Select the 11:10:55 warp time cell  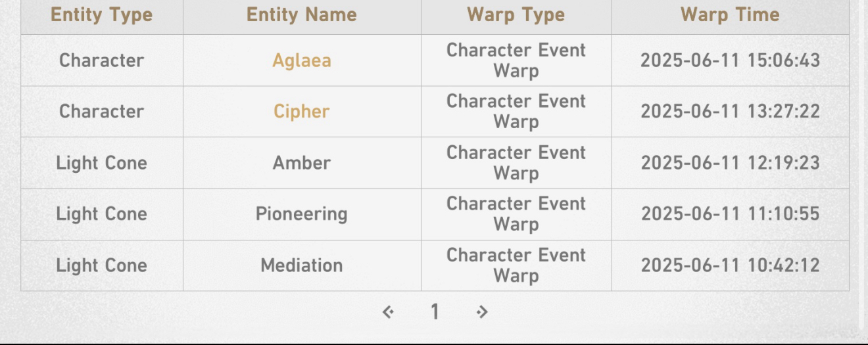731,214
